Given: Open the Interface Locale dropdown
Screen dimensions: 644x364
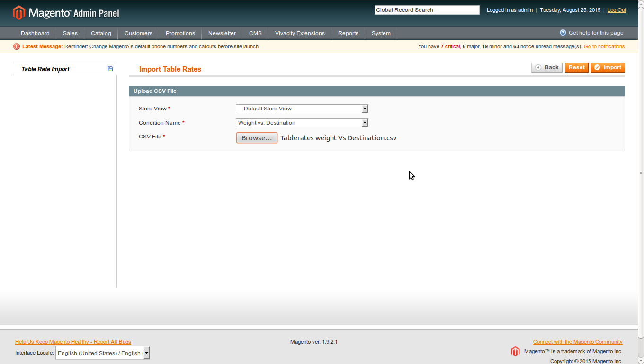Looking at the screenshot, I should coord(103,353).
